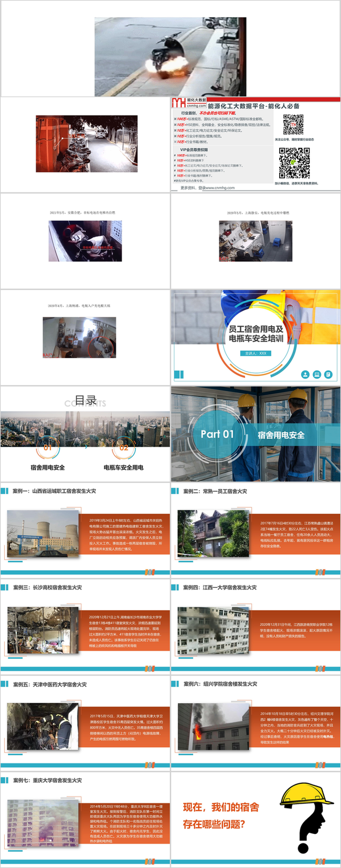This screenshot has width=341, height=868.
Task: Select the 江西 smoking dorm building photo
Action: click(x=213, y=630)
